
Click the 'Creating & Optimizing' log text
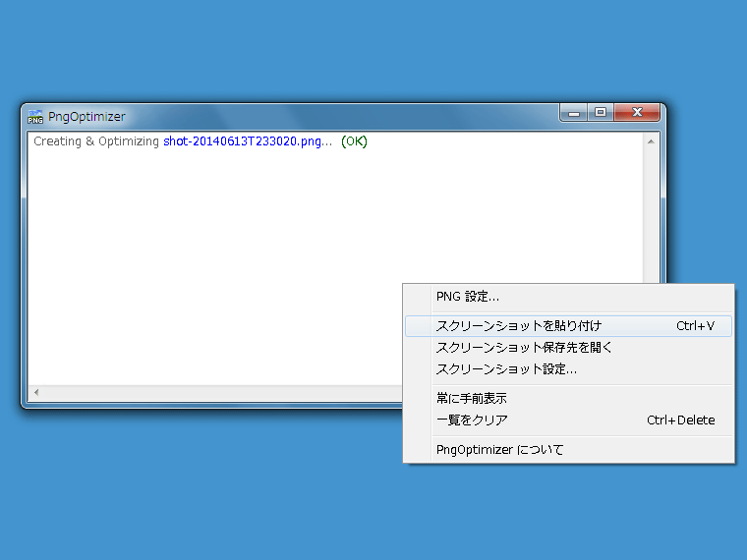[95, 141]
